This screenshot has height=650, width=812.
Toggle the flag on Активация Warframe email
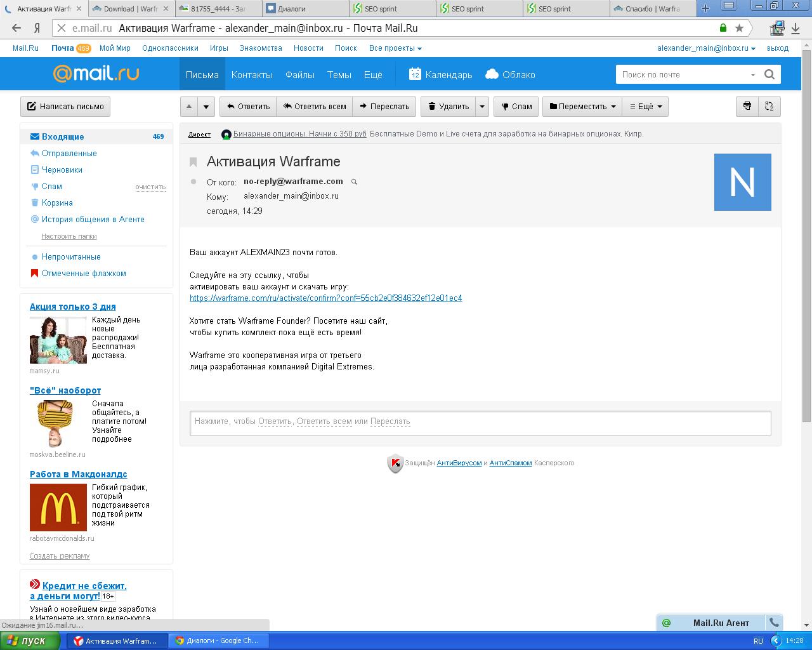pos(193,162)
